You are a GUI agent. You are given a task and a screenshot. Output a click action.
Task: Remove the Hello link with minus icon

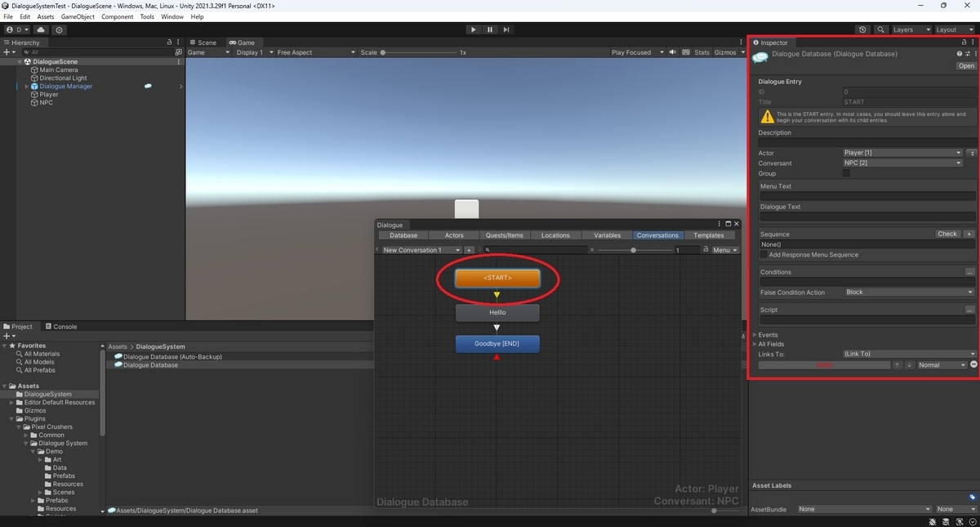(x=973, y=364)
